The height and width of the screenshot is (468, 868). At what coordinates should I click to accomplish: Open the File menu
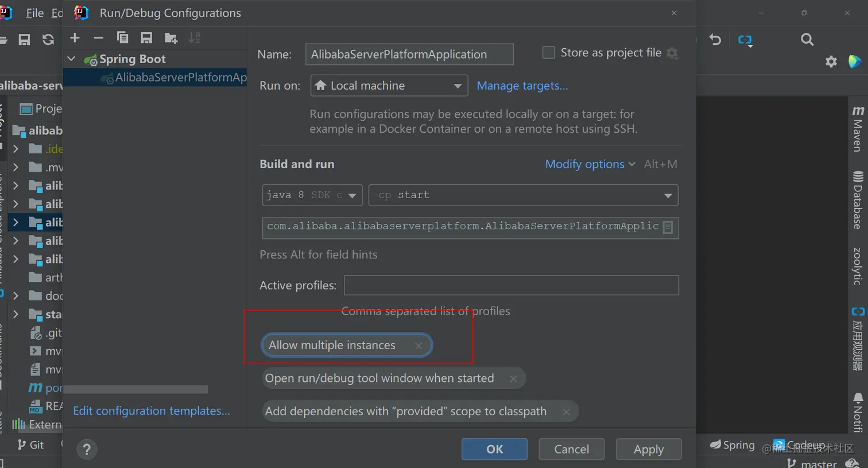click(x=34, y=13)
